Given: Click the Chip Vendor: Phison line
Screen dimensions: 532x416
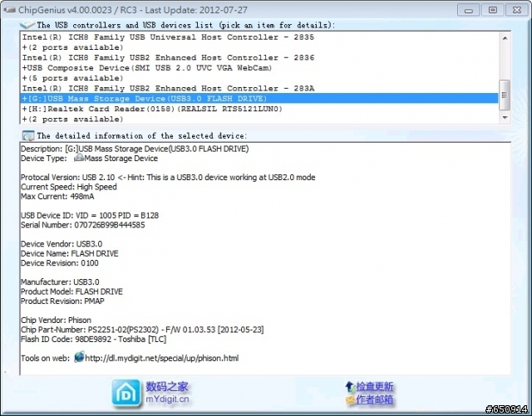Looking at the screenshot, I should point(56,320).
